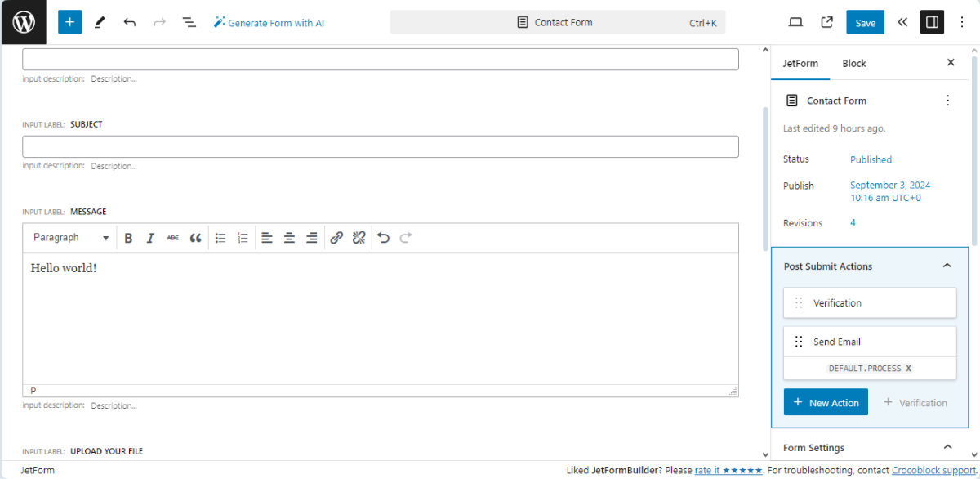Open the Paragraph style dropdown
The height and width of the screenshot is (479, 980).
click(x=70, y=237)
